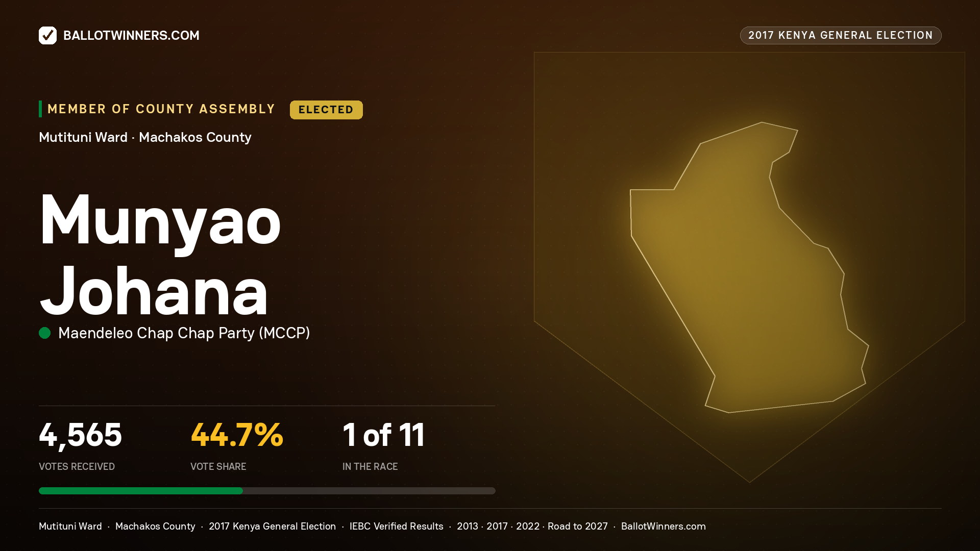980x551 pixels.
Task: Click the ELECTED status badge
Action: (x=326, y=110)
